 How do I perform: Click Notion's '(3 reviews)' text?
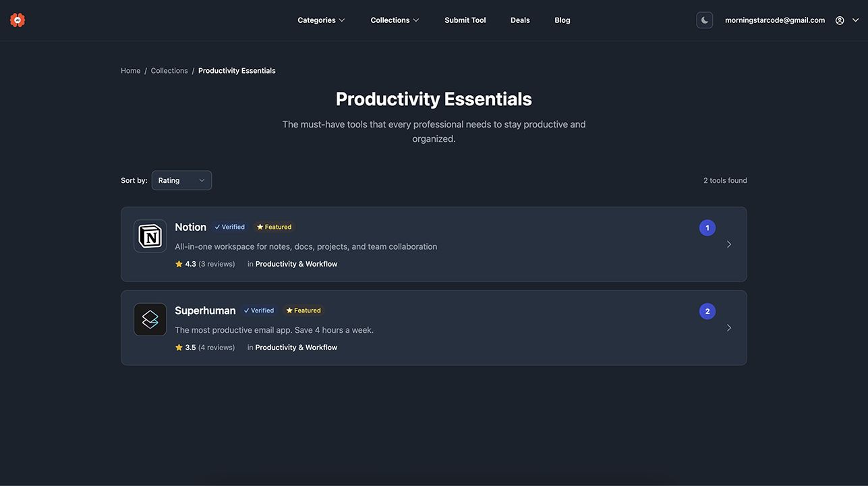click(216, 264)
